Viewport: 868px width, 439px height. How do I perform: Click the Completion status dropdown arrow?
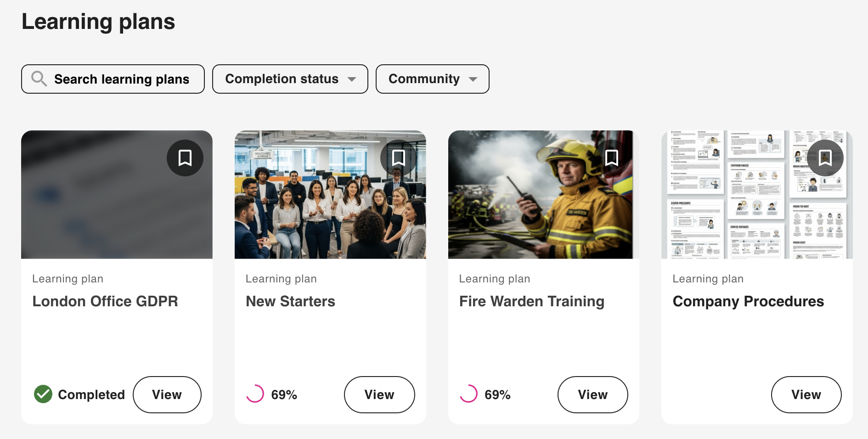[352, 79]
